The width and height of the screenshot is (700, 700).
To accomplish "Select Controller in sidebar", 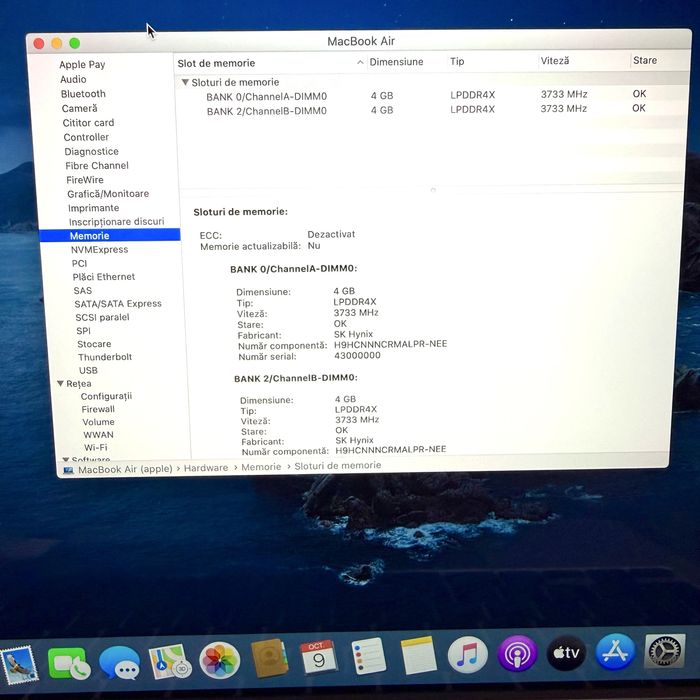I will click(86, 137).
